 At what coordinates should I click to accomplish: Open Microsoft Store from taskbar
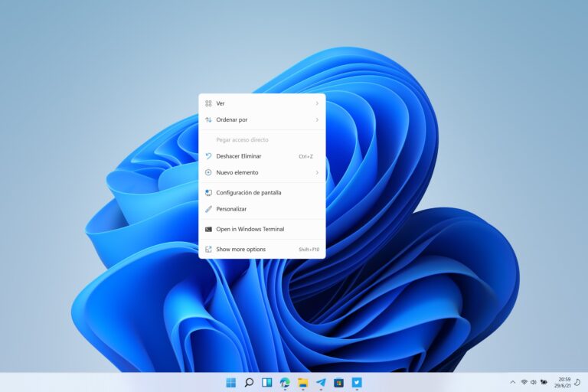click(339, 383)
